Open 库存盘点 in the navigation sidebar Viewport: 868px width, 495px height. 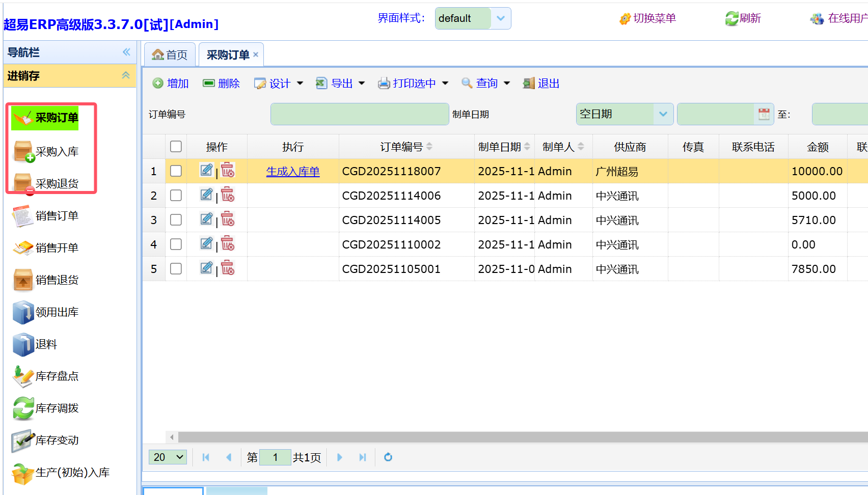57,376
